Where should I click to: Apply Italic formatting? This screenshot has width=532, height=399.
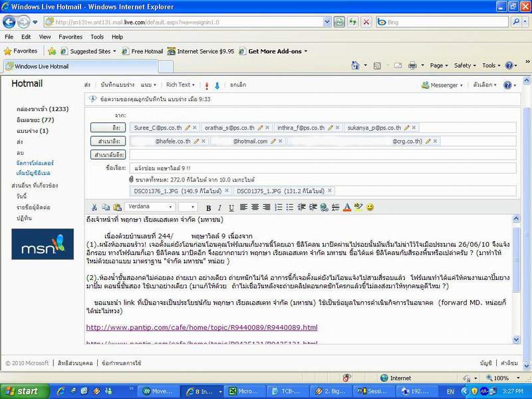click(219, 207)
